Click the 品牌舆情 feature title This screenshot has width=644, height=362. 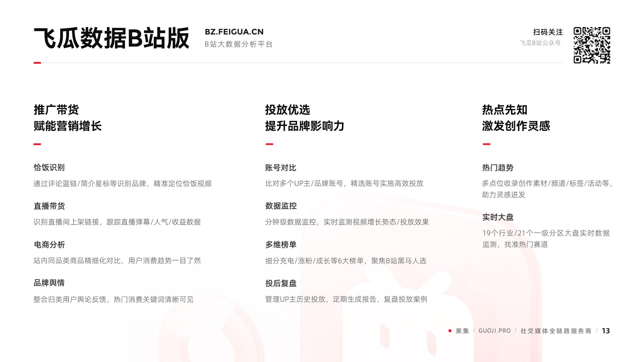pos(49,283)
